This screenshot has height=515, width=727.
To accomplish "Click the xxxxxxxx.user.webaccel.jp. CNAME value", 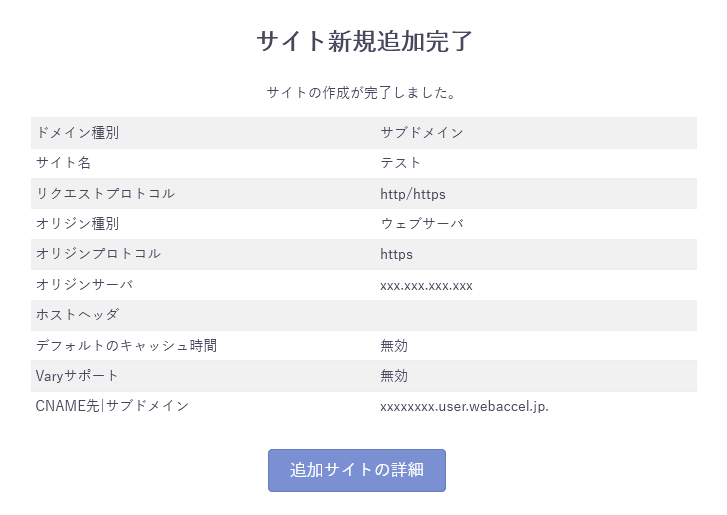I will 464,406.
